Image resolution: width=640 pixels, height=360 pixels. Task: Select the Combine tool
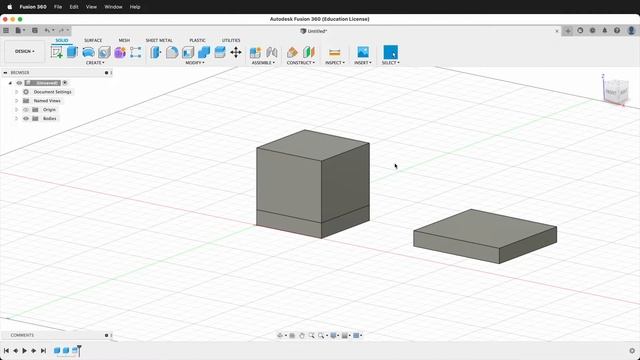[x=204, y=52]
